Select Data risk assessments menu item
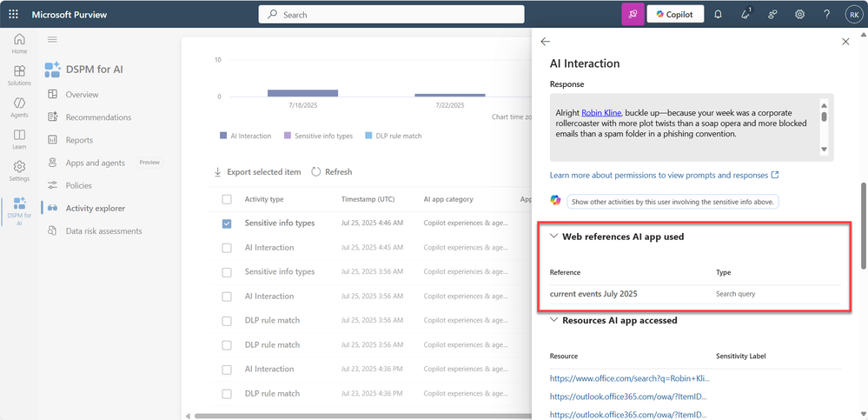The width and height of the screenshot is (868, 420). 103,231
